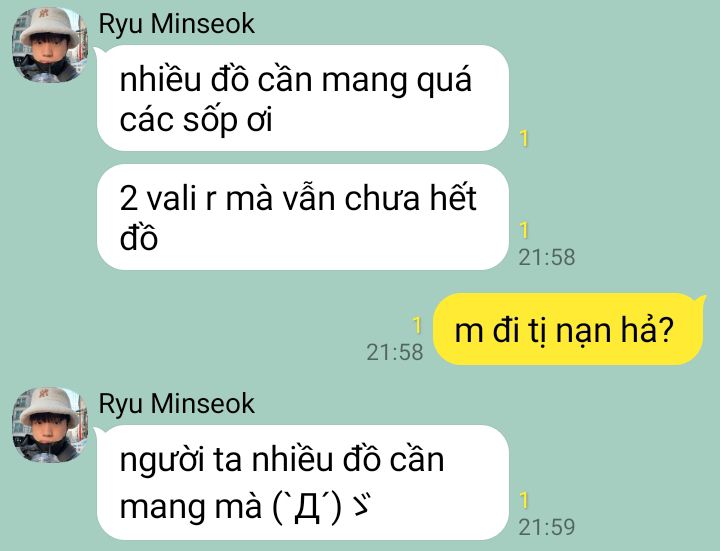
Task: Select the "nhiều đồ cần mang quá" message bubble
Action: point(303,98)
